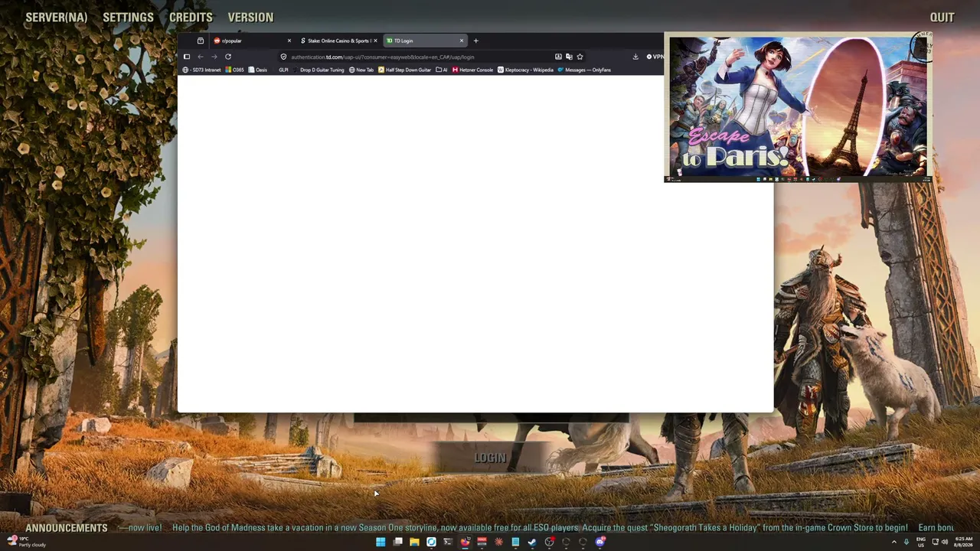Viewport: 980px width, 551px height.
Task: Open the clock showing 6:25 AM
Action: tap(963, 542)
